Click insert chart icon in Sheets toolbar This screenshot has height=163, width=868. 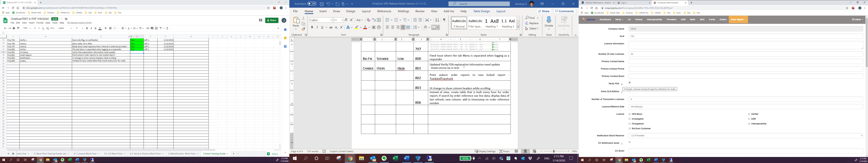coord(156,28)
